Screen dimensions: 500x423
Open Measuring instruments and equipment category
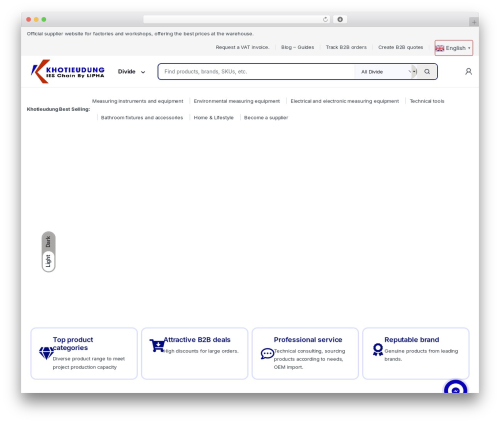tap(138, 101)
